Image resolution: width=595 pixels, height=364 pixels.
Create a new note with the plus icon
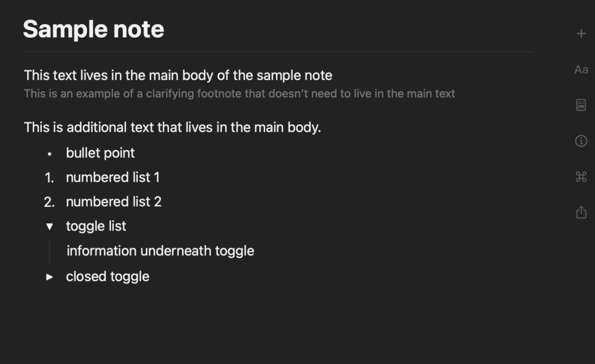point(580,33)
